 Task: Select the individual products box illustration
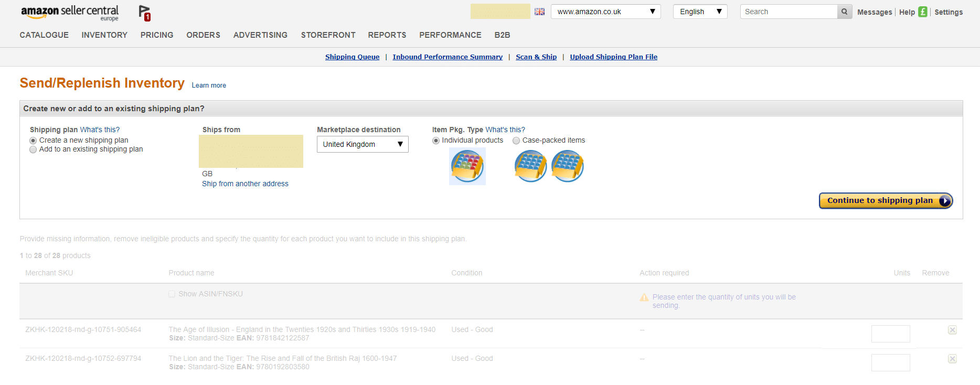[467, 166]
